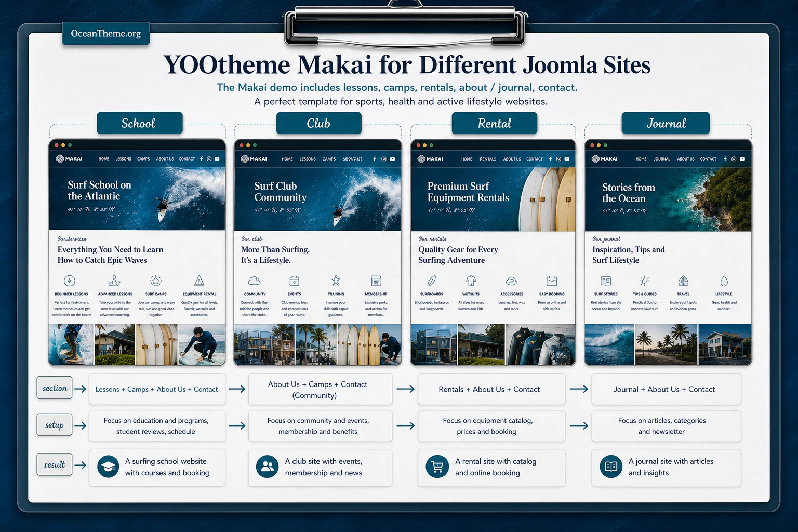The height and width of the screenshot is (532, 798).
Task: Click "A club site with events, membership and news"
Action: [323, 467]
